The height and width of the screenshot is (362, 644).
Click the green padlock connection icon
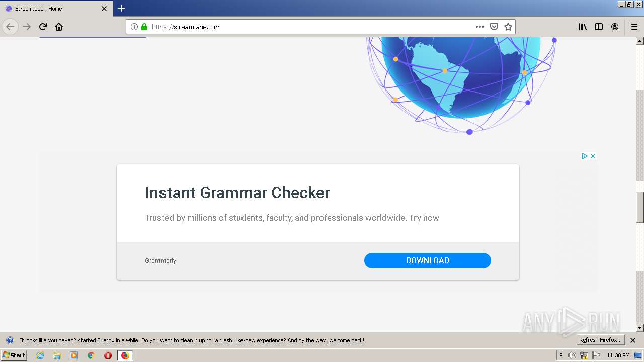point(144,27)
